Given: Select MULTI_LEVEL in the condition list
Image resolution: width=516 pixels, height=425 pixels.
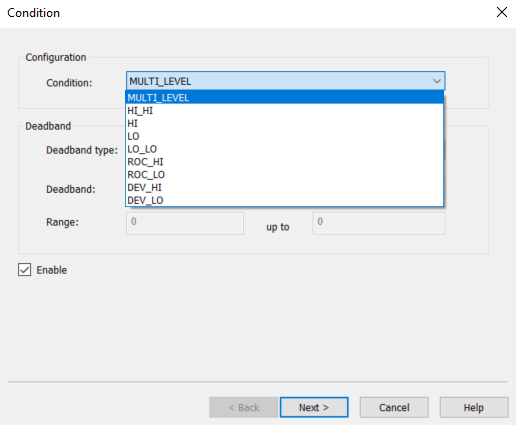Looking at the screenshot, I should coord(284,98).
